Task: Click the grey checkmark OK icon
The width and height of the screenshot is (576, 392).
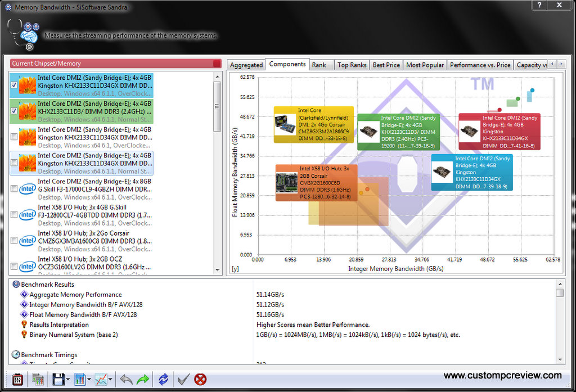Action: 183,379
